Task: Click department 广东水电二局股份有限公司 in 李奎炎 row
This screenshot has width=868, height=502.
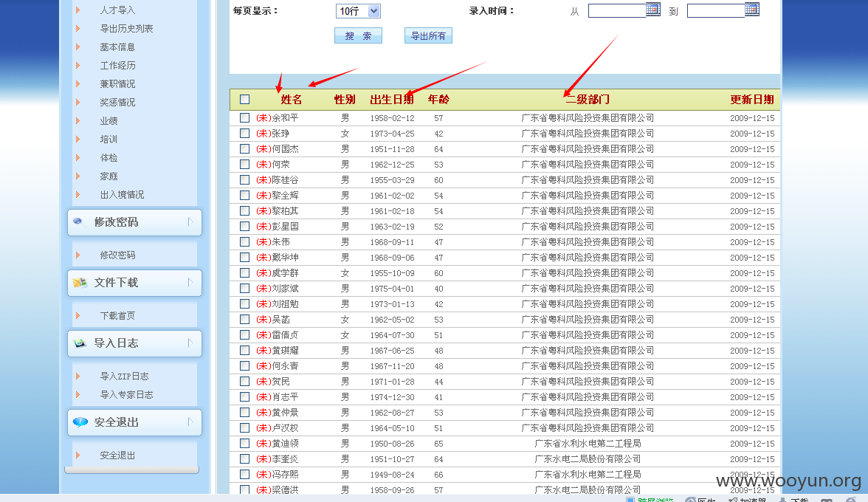Action: [588, 459]
